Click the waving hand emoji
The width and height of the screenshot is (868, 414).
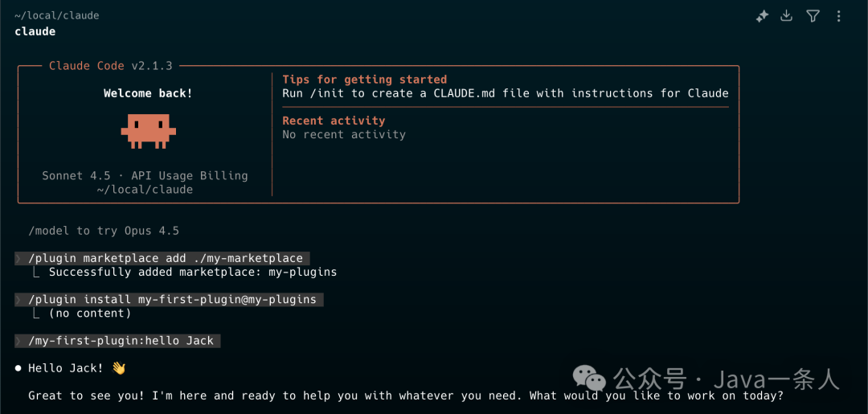(x=119, y=368)
